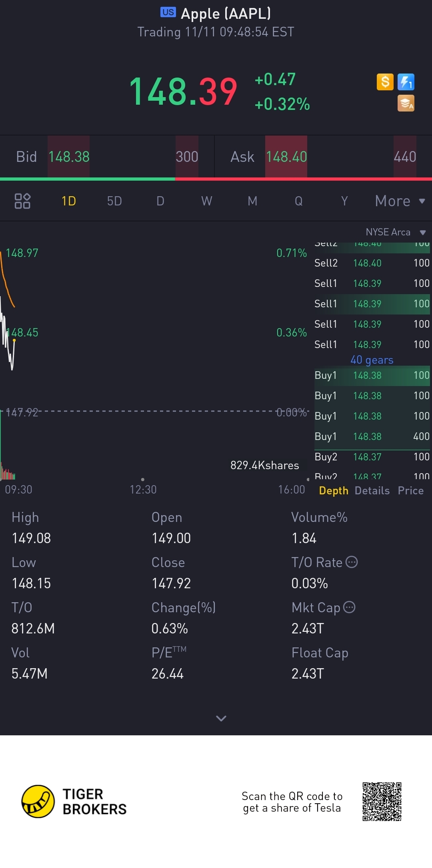Viewport: 432px width, 868px height.
Task: Tap the Volume% value 1.84
Action: pos(304,538)
